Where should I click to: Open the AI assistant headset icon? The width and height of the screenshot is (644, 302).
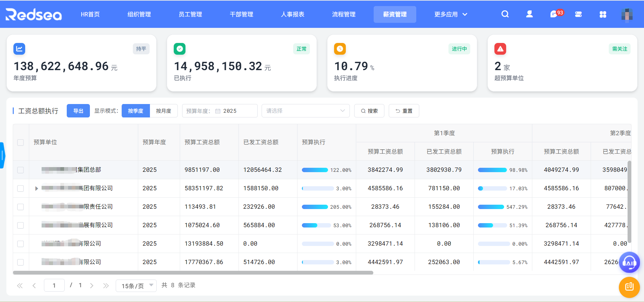tap(629, 262)
